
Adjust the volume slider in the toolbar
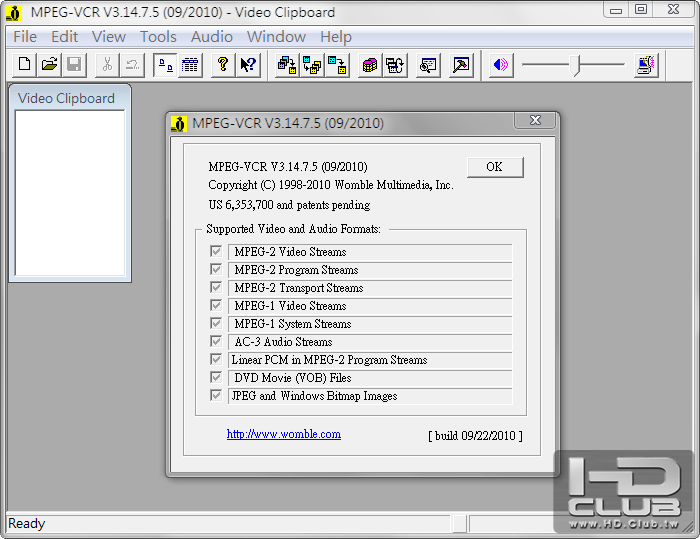[x=576, y=65]
